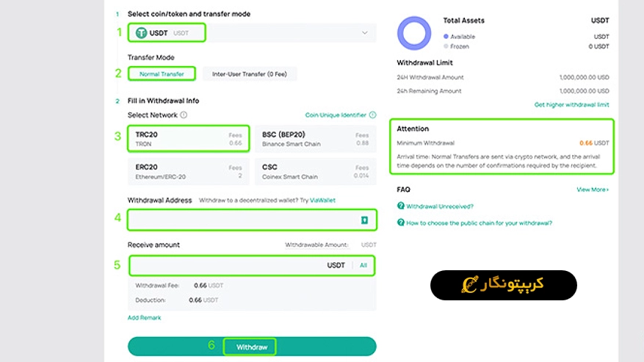Select the TRC20 TRON network

pos(189,139)
